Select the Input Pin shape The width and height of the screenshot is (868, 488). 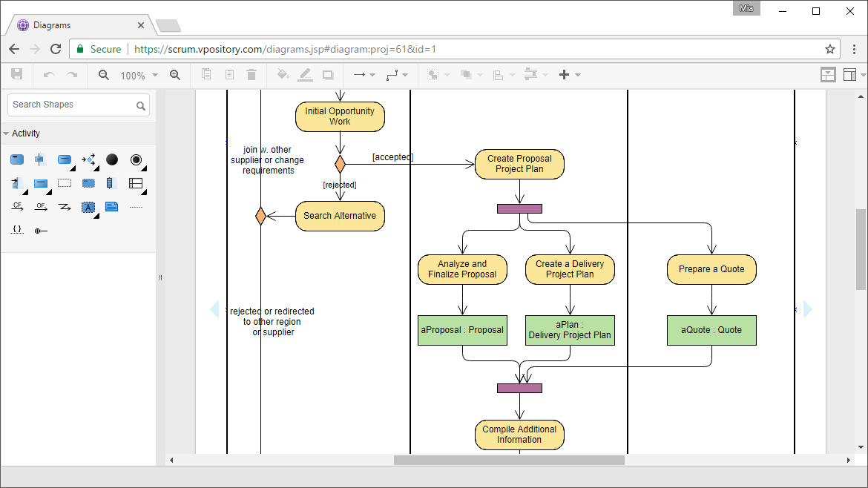[16, 183]
